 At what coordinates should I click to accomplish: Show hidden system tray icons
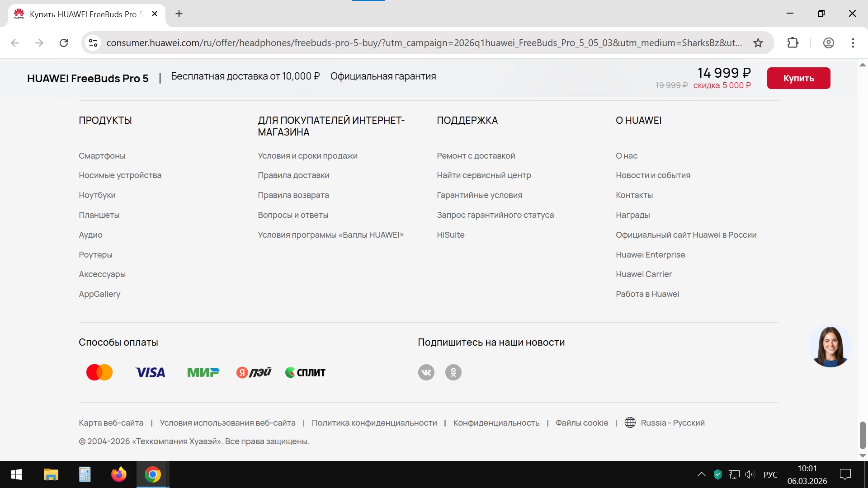click(x=701, y=474)
